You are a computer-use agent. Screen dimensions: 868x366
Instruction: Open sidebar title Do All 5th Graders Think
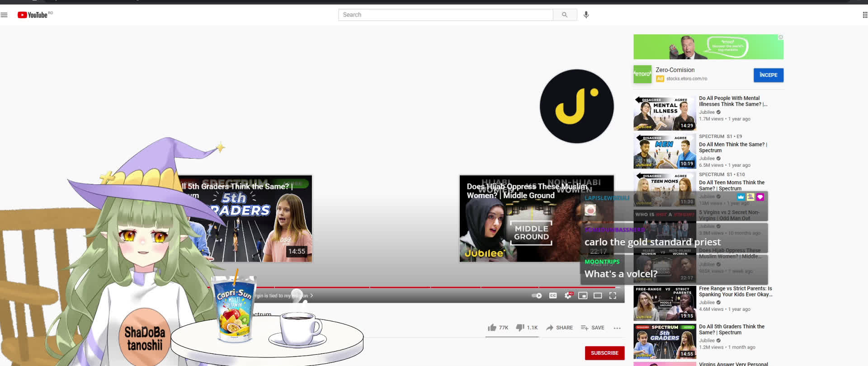(x=731, y=329)
